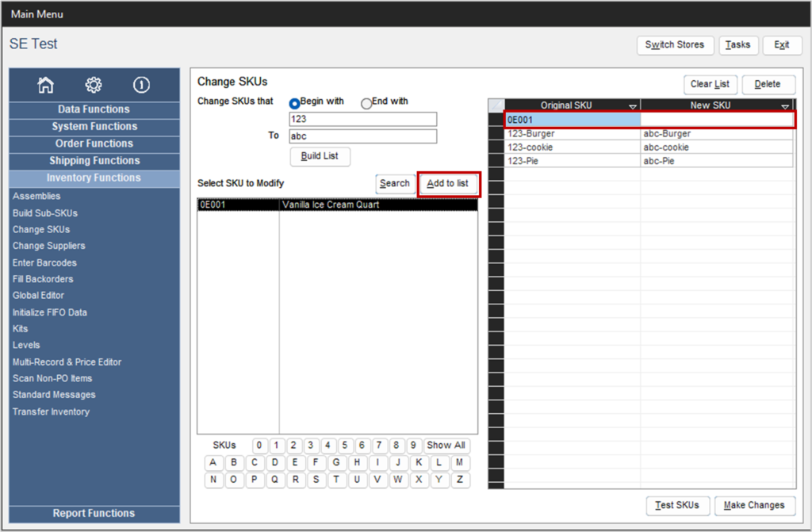Click the Show All SKU filter button
Image resolution: width=812 pixels, height=532 pixels.
click(x=446, y=445)
